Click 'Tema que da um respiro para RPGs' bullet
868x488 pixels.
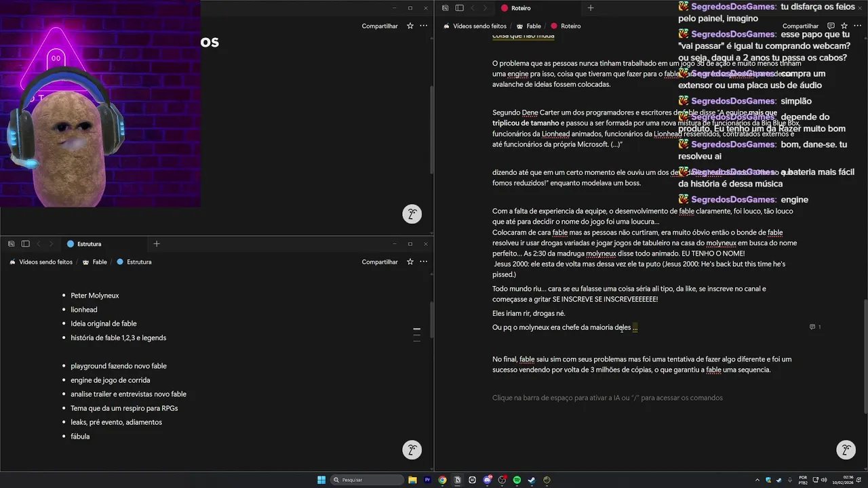click(x=124, y=408)
